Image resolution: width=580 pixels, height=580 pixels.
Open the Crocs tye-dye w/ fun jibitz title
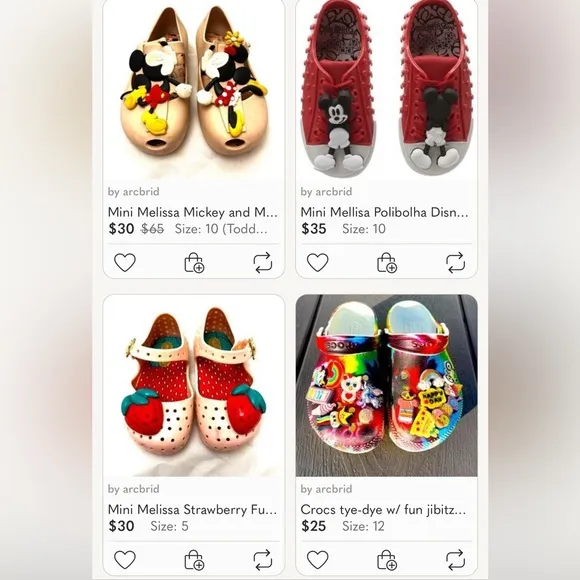[383, 510]
